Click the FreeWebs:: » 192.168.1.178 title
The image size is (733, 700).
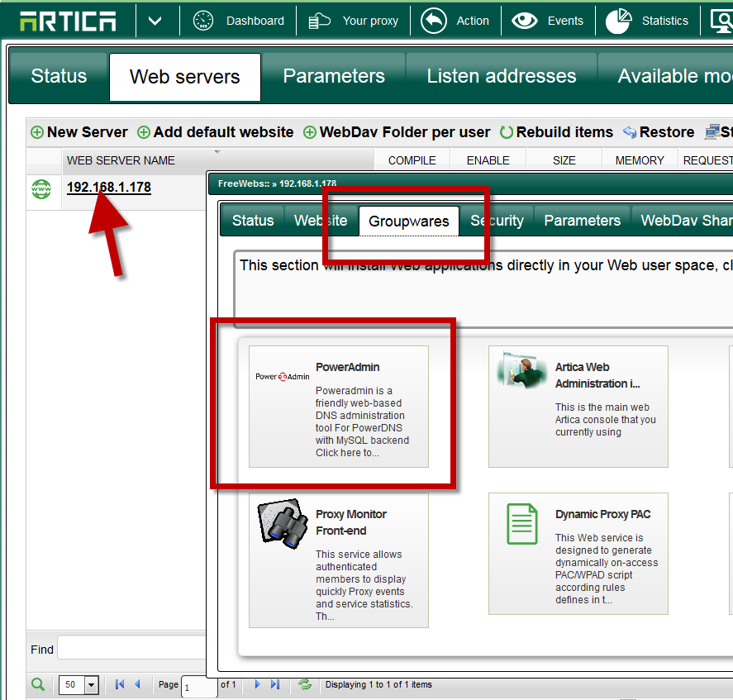point(277,183)
